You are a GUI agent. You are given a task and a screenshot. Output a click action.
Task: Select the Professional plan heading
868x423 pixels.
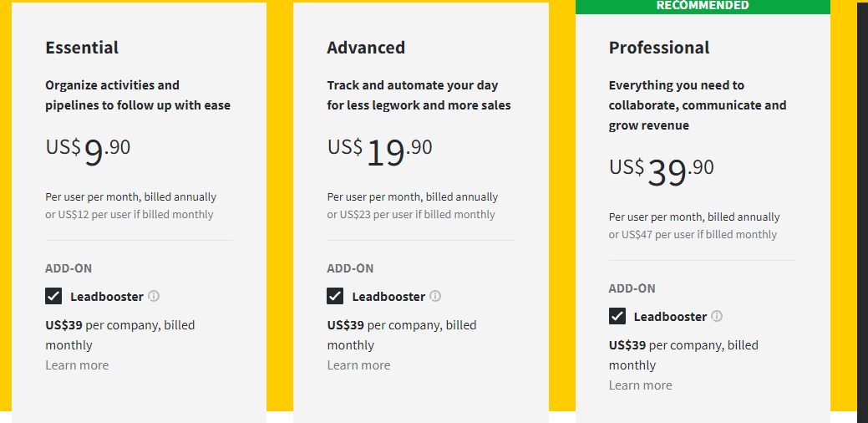tap(659, 48)
